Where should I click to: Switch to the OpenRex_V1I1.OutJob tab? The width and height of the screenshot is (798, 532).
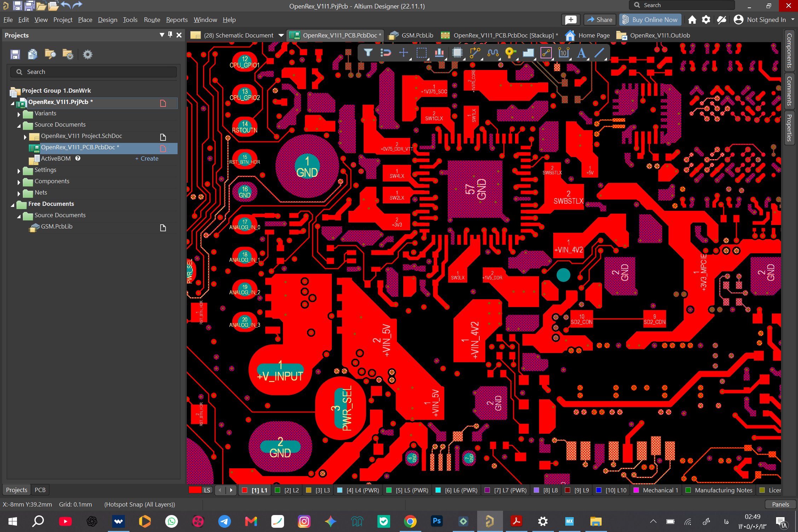click(653, 35)
